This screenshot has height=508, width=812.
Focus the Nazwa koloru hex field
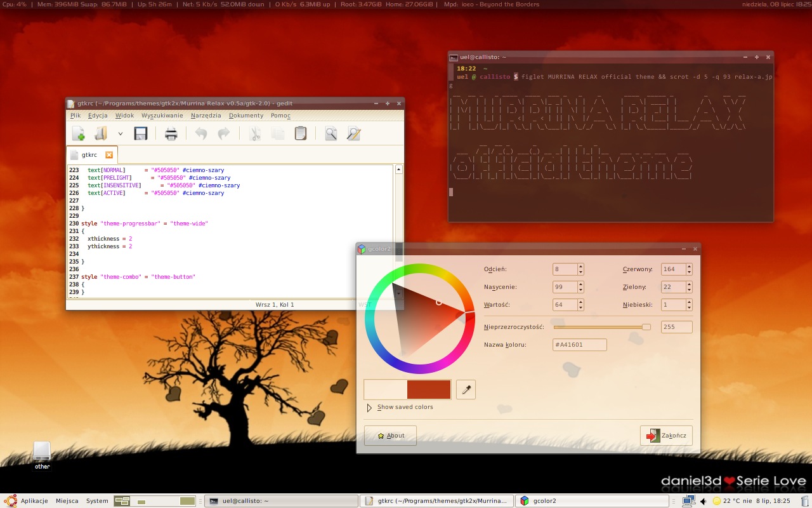point(579,345)
